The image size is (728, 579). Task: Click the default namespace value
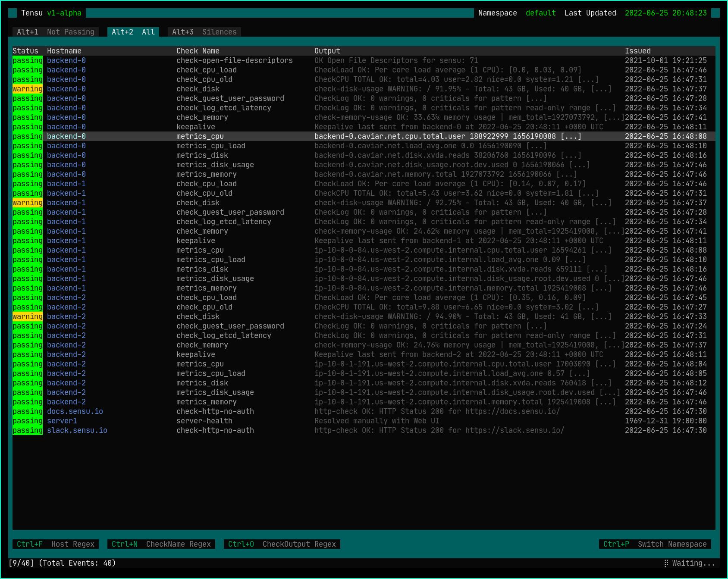click(540, 13)
